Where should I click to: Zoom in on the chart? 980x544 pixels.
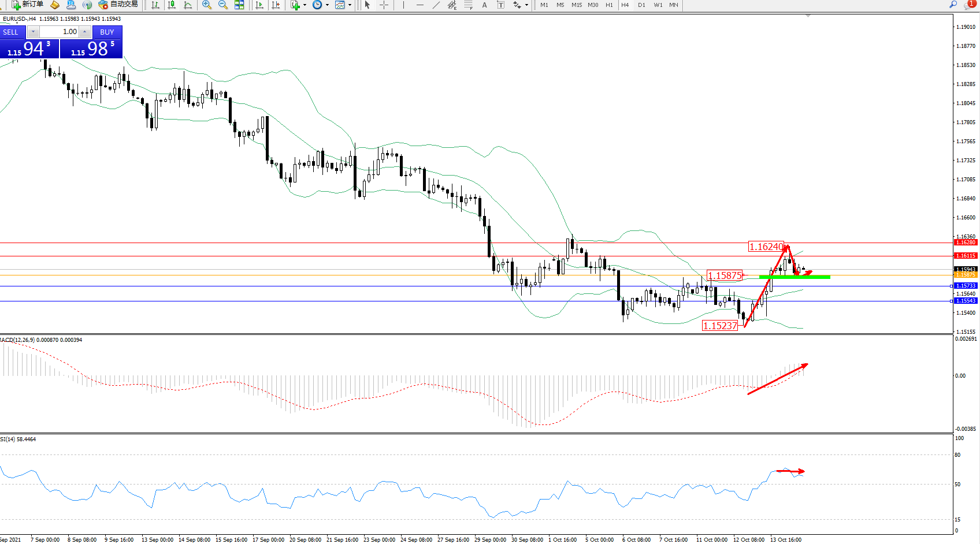point(207,5)
